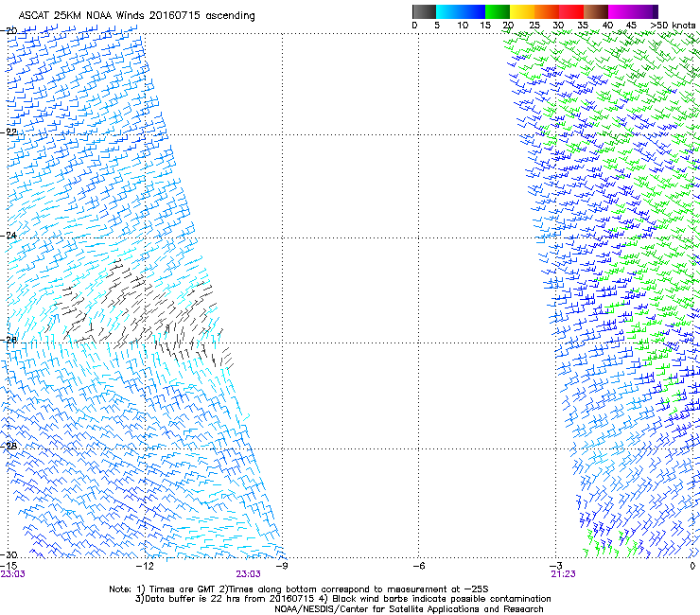Click the "-9" longitude axis label
Screen dimensions: 700x615
(x=282, y=566)
